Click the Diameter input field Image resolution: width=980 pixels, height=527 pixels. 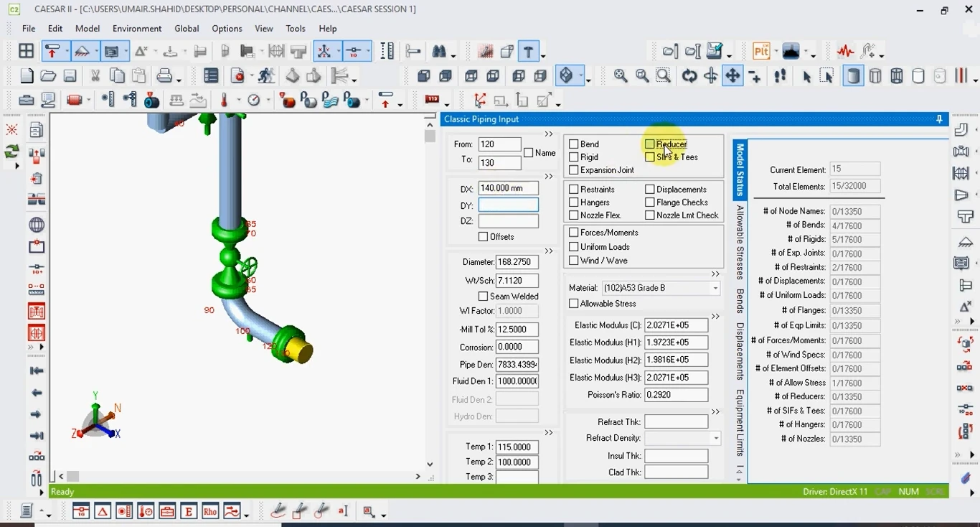coord(517,262)
